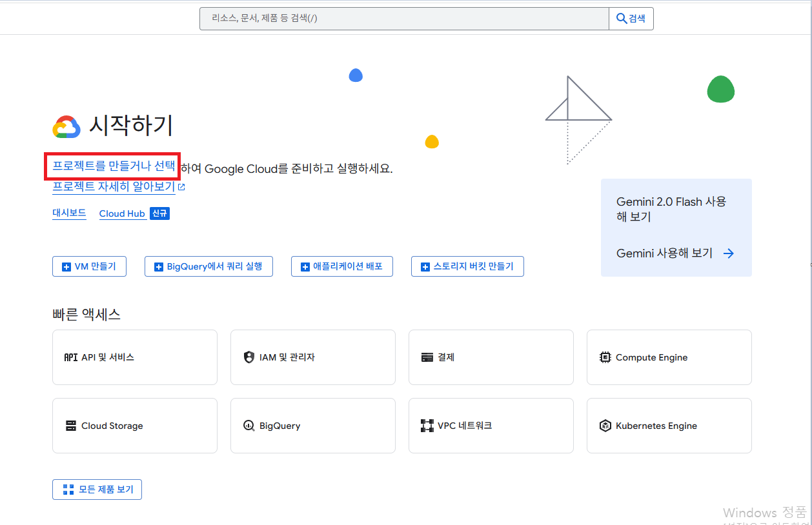This screenshot has height=525, width=812.
Task: Open the VPC 네트워크 card
Action: (x=491, y=426)
